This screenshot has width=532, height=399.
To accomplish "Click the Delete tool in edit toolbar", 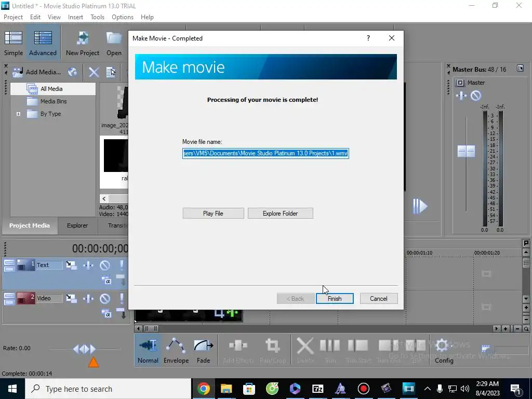I will point(305,351).
